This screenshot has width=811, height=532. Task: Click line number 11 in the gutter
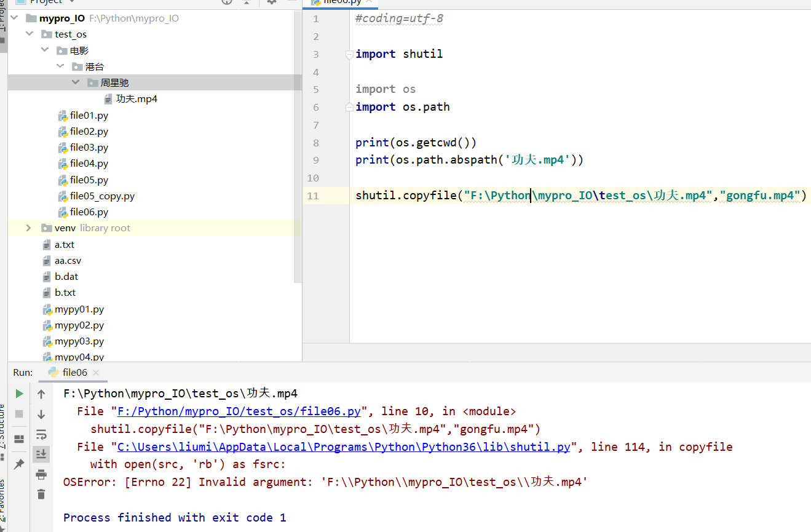coord(314,196)
